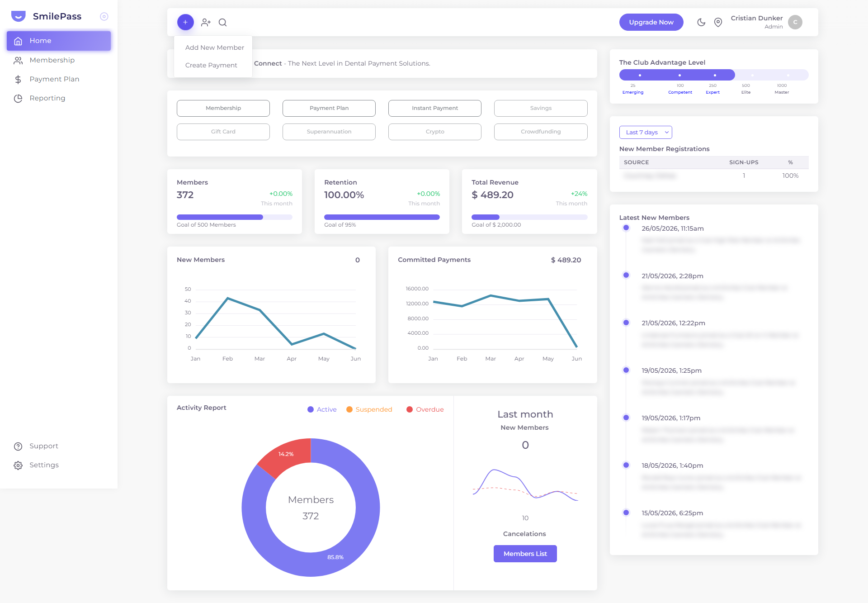Click the Membership people icon in sidebar
The image size is (868, 603).
point(18,60)
